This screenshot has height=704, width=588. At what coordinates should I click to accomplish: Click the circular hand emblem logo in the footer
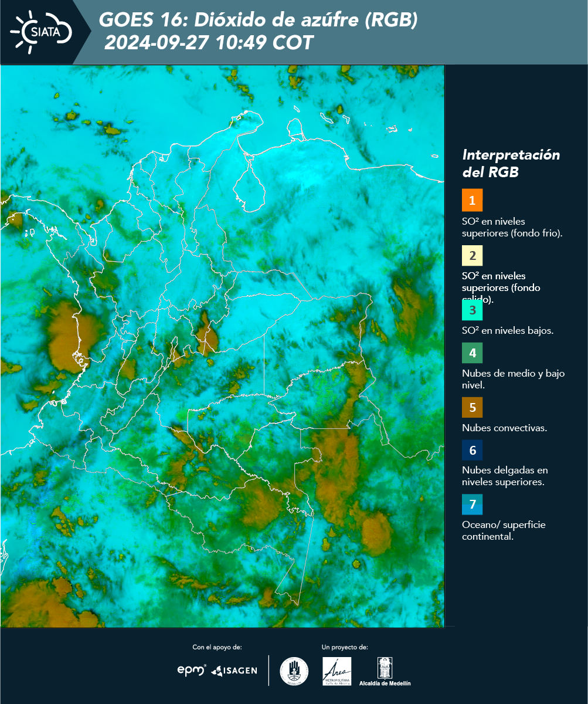[294, 671]
